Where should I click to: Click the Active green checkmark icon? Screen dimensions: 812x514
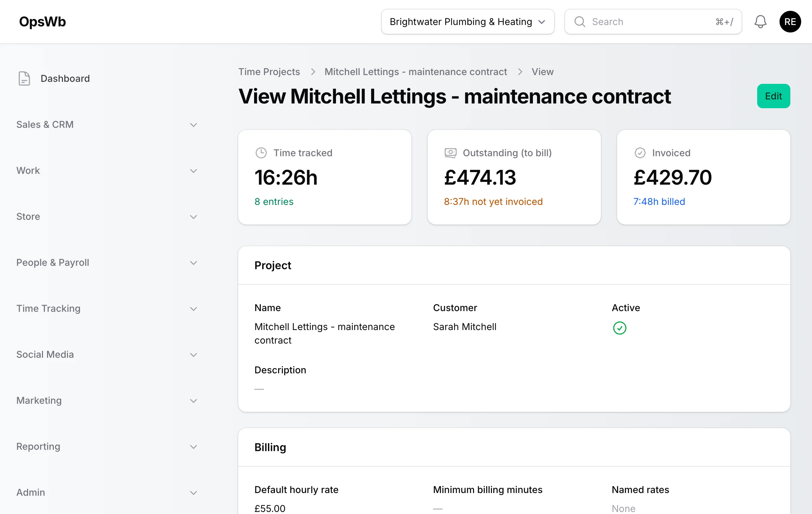pyautogui.click(x=619, y=328)
